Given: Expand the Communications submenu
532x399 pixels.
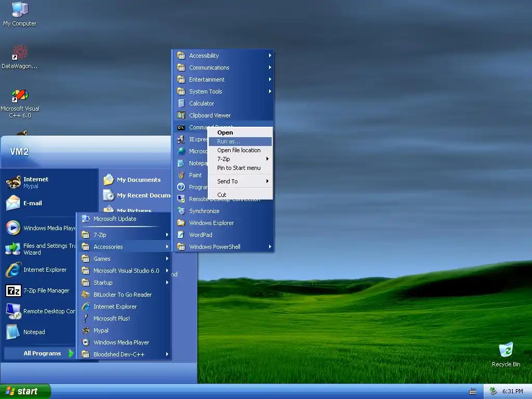Looking at the screenshot, I should tap(223, 68).
